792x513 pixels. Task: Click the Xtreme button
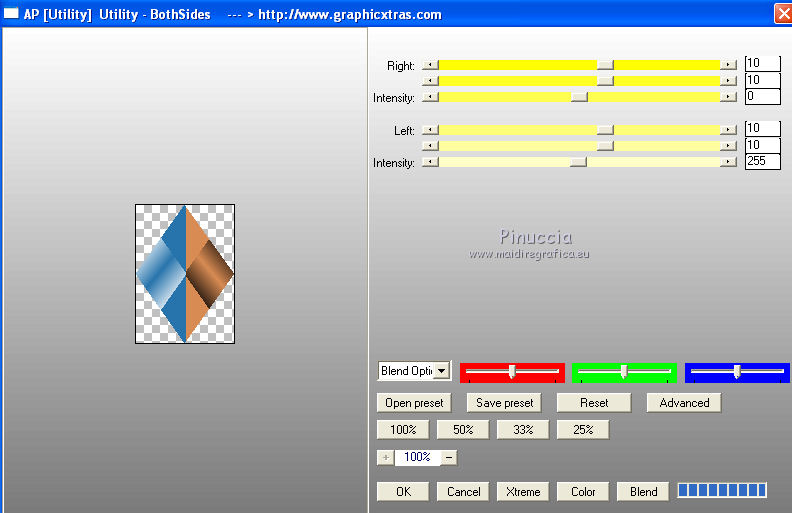pos(523,492)
